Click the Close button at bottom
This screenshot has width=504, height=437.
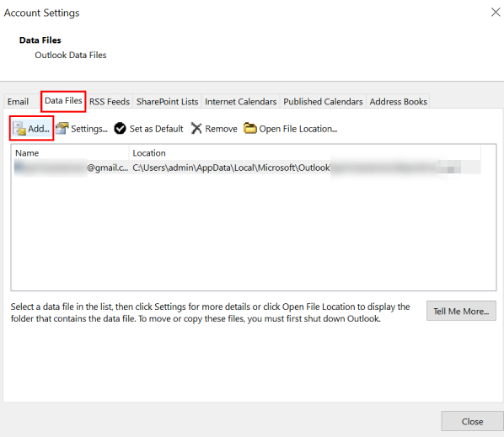(x=472, y=421)
